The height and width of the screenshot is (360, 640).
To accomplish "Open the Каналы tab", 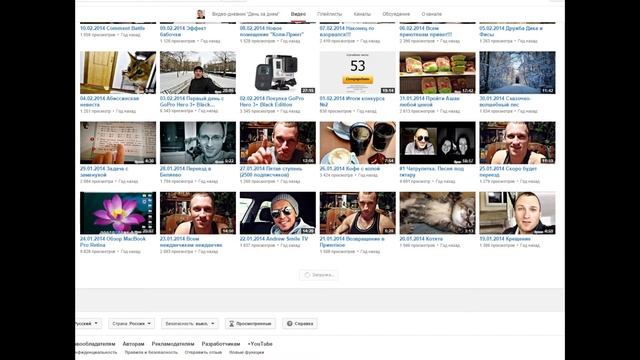I will [x=362, y=14].
